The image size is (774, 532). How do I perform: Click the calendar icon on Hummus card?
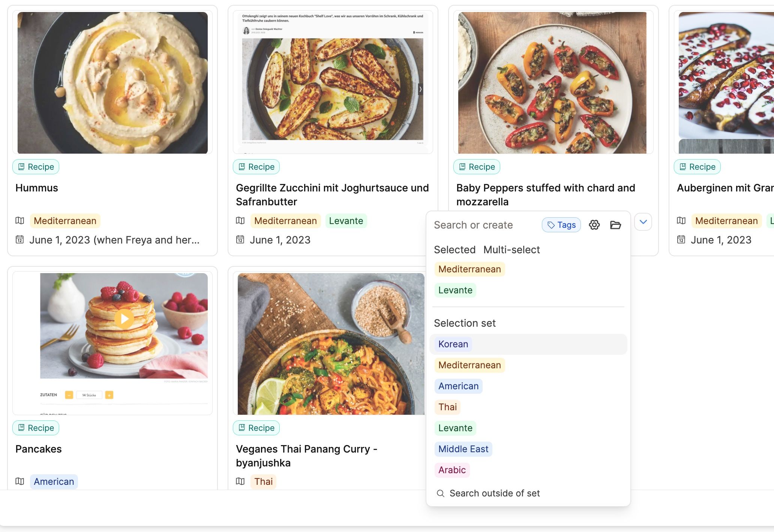[20, 240]
